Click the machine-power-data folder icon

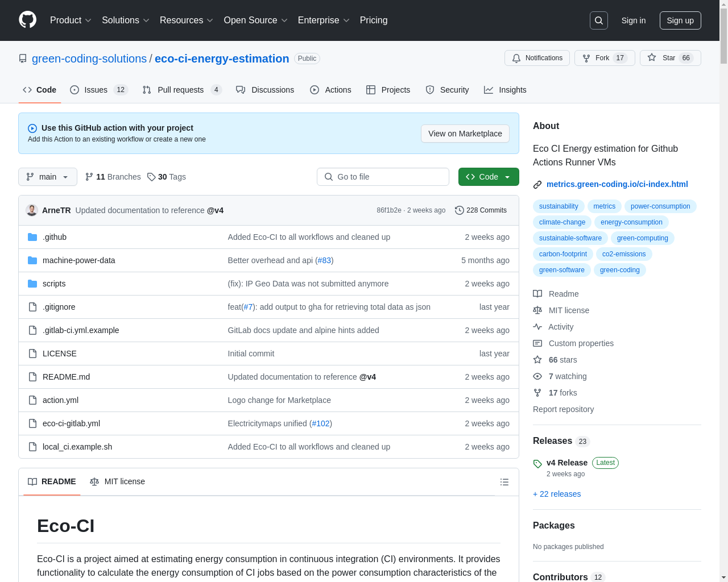32,260
